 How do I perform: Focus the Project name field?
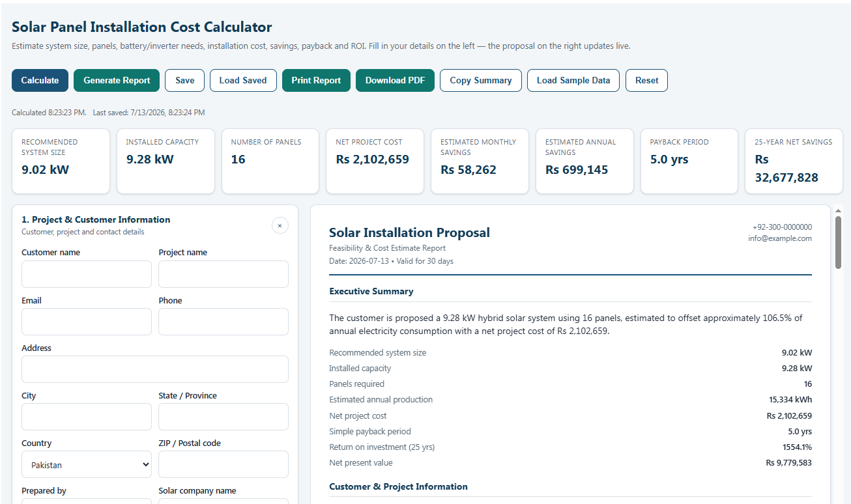coord(224,274)
